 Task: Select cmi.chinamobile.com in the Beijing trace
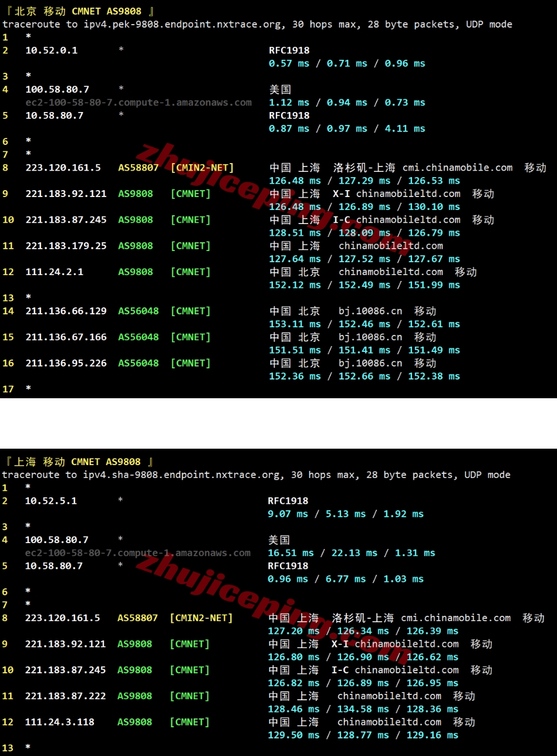[458, 168]
